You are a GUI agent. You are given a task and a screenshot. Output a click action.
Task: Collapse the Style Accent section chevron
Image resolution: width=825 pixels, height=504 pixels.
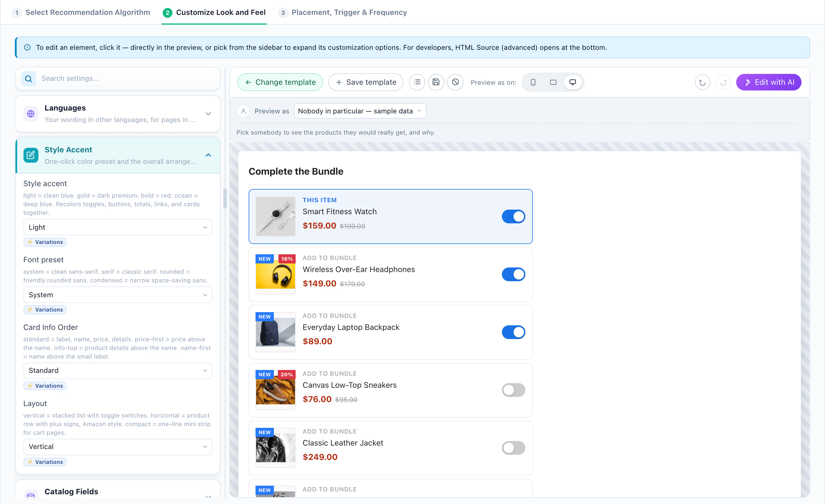coord(208,155)
